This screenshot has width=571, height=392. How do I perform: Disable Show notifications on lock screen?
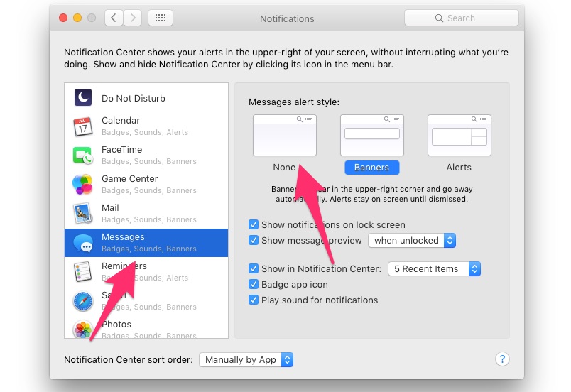click(254, 225)
